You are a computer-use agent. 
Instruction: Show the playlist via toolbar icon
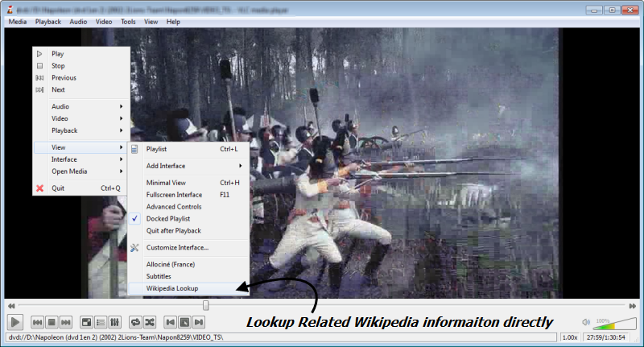[x=101, y=322]
